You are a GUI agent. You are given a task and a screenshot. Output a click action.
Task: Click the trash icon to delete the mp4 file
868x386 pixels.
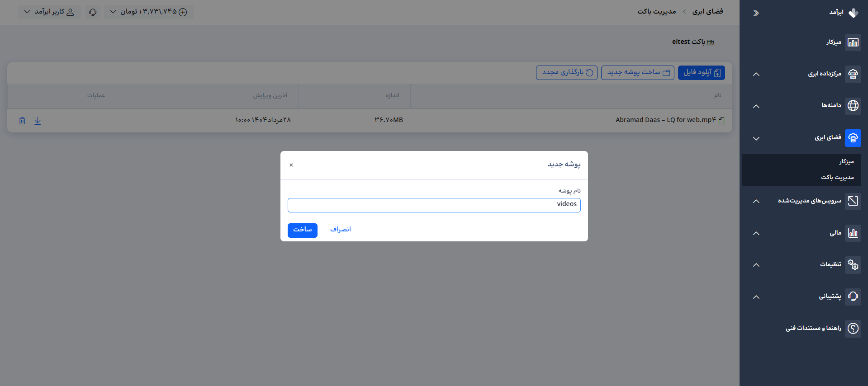(22, 121)
